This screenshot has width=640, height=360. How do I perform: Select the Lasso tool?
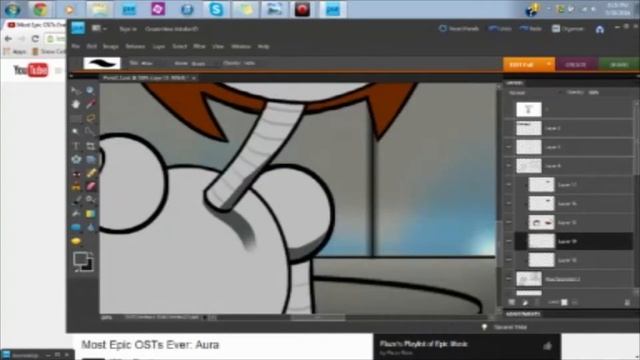[x=90, y=118]
